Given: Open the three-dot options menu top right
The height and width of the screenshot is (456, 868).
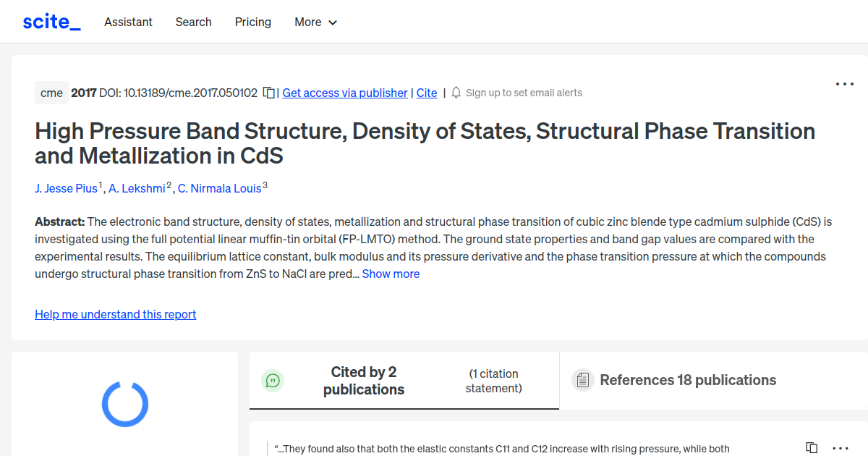Looking at the screenshot, I should tap(844, 84).
